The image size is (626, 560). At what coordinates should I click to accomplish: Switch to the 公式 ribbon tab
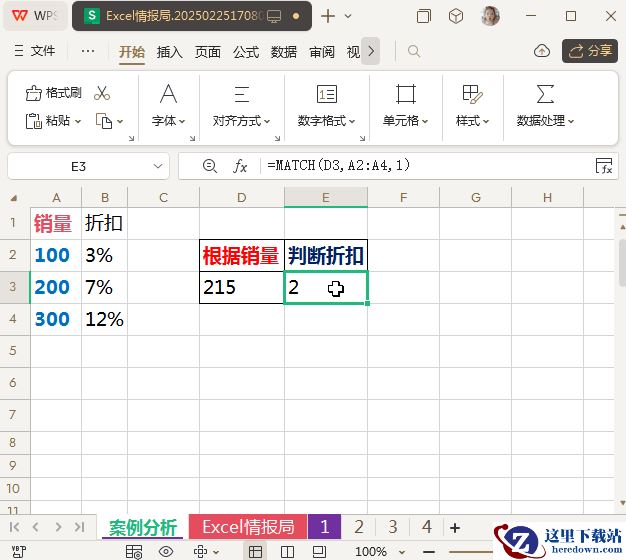pos(246,52)
